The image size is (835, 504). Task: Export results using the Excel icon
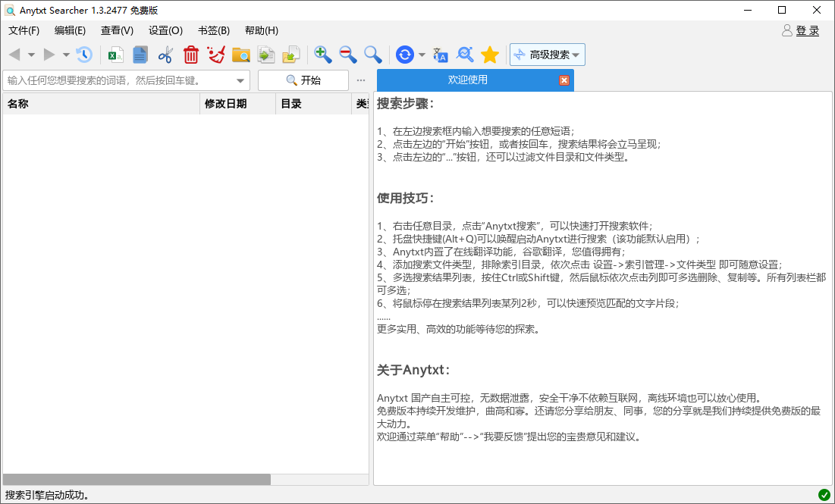tap(115, 55)
